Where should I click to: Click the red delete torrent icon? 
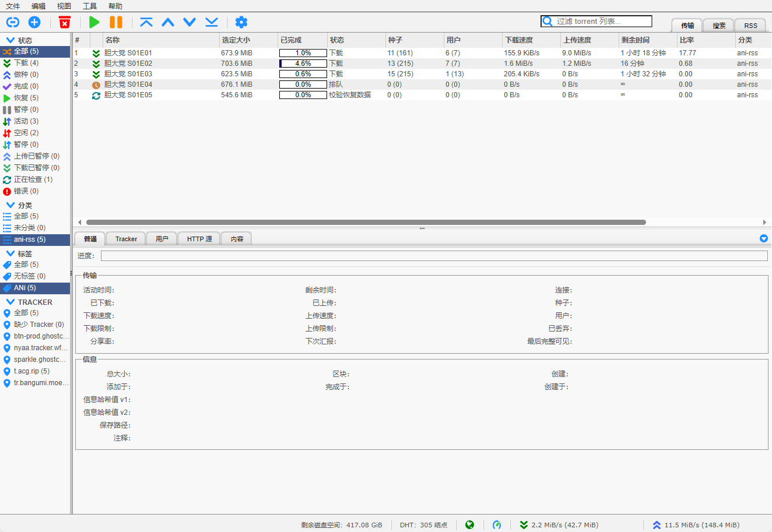[x=65, y=22]
